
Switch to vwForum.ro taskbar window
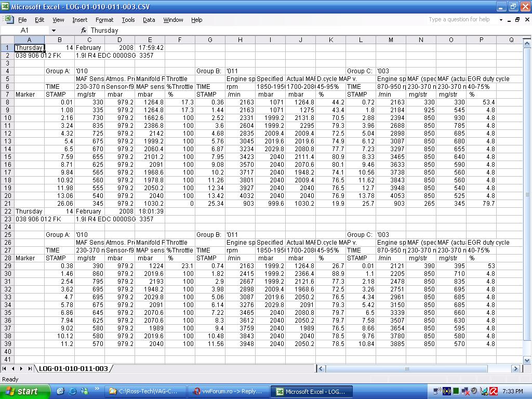pos(229,391)
